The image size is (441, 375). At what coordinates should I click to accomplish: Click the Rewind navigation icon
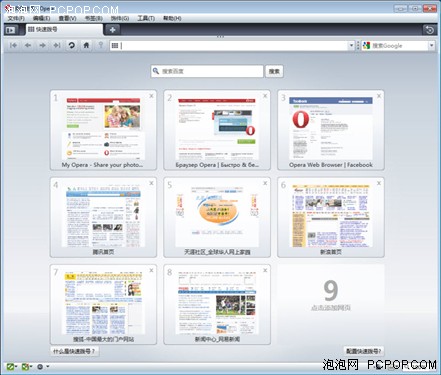point(13,45)
